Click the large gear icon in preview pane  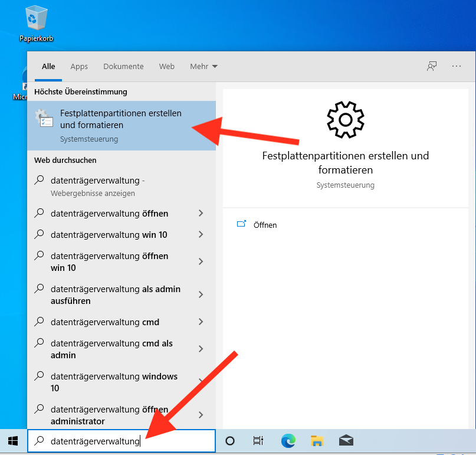click(346, 120)
